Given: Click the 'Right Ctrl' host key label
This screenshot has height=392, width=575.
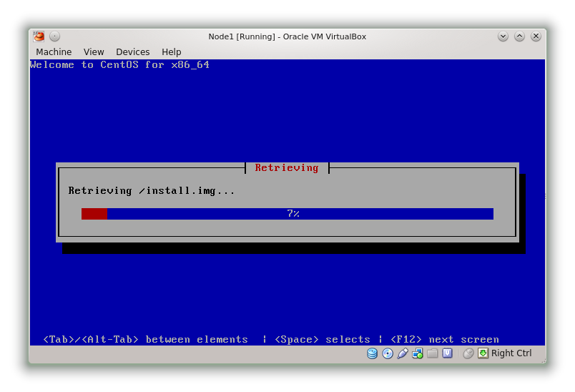Looking at the screenshot, I should coord(511,353).
